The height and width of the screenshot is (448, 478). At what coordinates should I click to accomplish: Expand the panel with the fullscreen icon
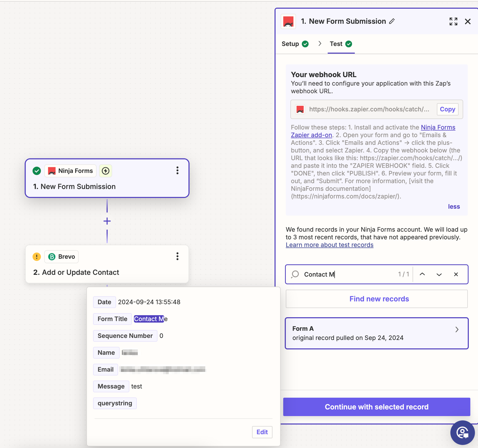coord(453,21)
